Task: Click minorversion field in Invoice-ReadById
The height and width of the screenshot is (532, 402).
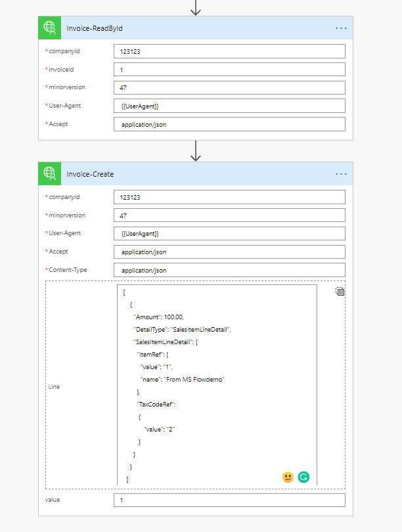Action: coord(229,87)
